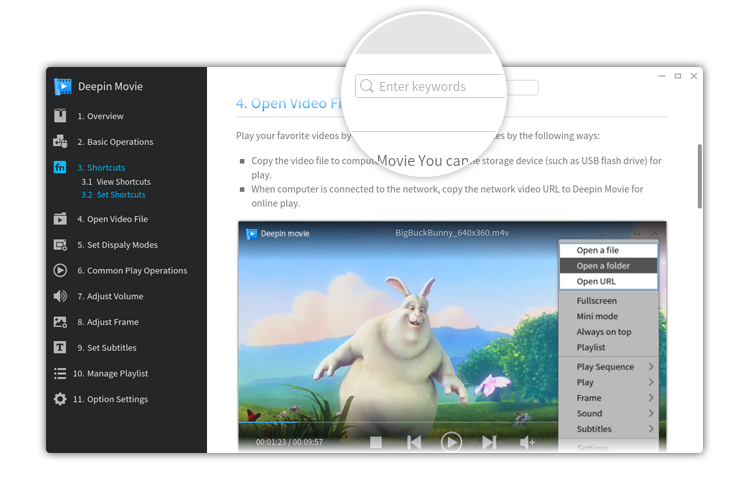Expand the Sound submenu
This screenshot has height=500, width=749.
609,414
